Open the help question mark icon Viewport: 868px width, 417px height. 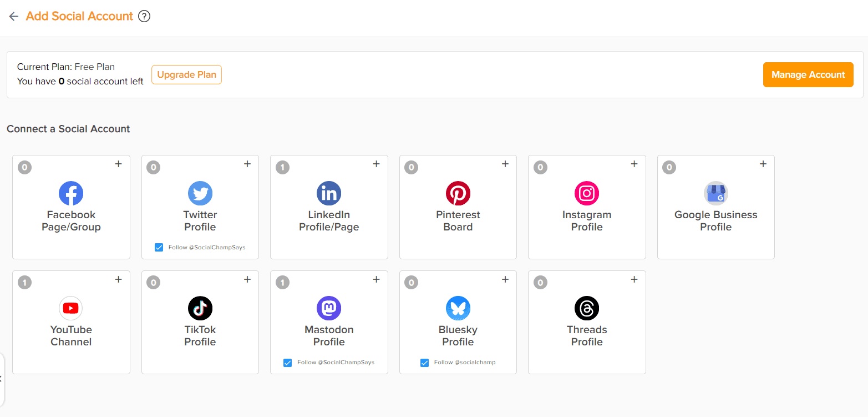[x=144, y=17]
